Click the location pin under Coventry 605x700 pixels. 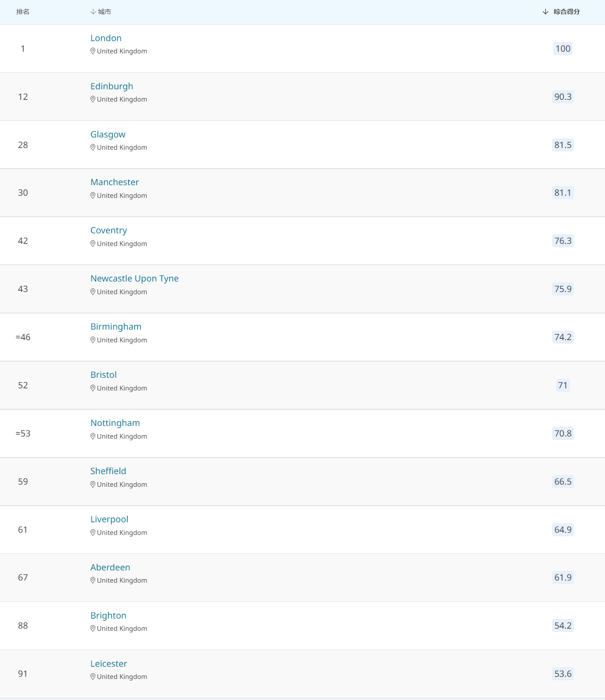click(x=93, y=244)
